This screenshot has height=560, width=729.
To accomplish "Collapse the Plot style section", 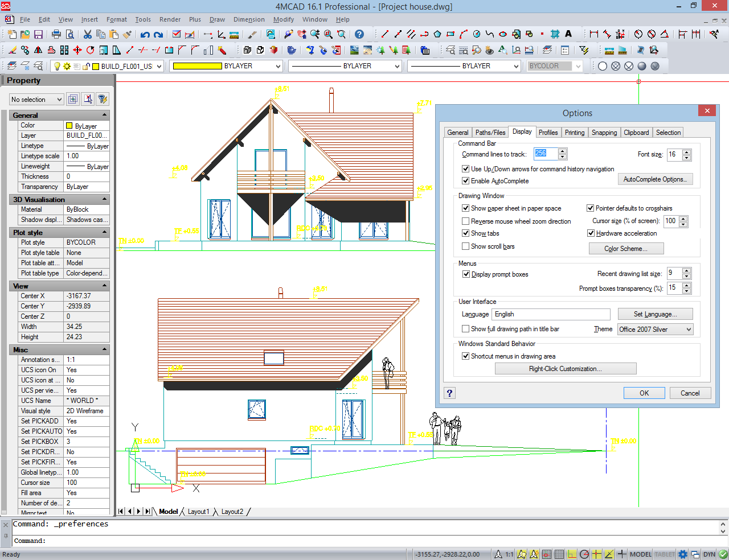I will 104,232.
